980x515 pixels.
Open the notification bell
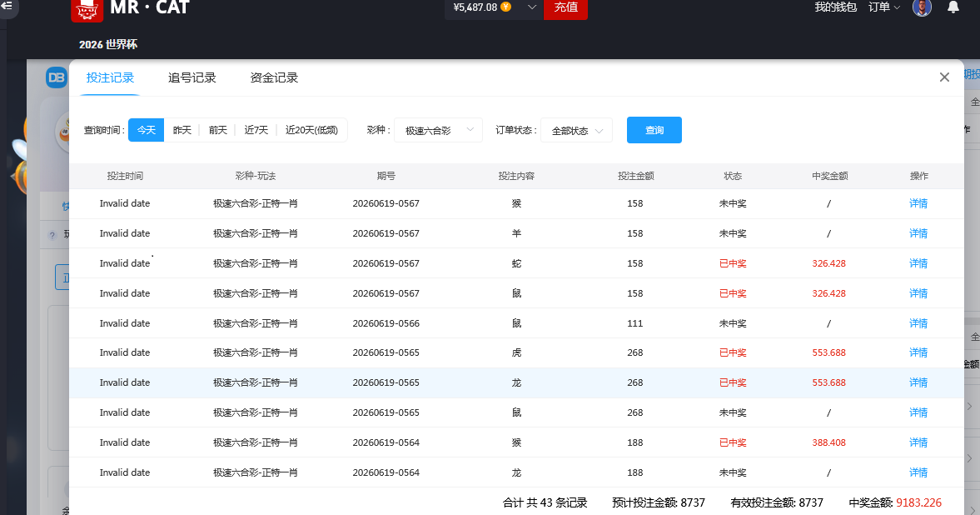pos(953,7)
